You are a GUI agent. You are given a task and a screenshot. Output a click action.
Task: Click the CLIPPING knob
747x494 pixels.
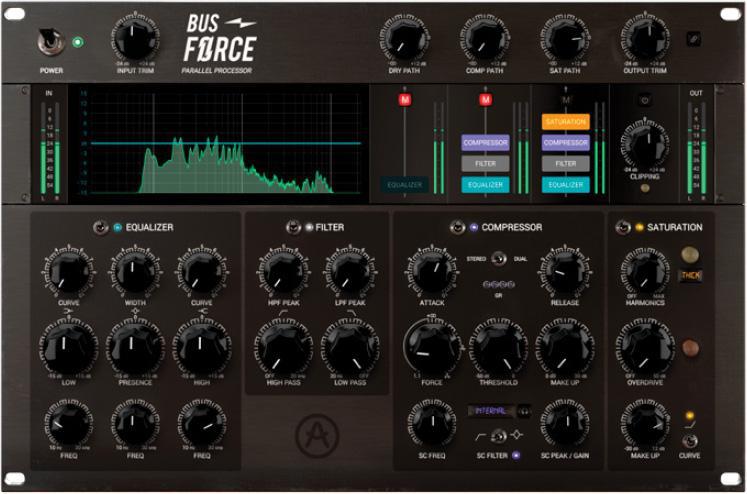tap(645, 144)
